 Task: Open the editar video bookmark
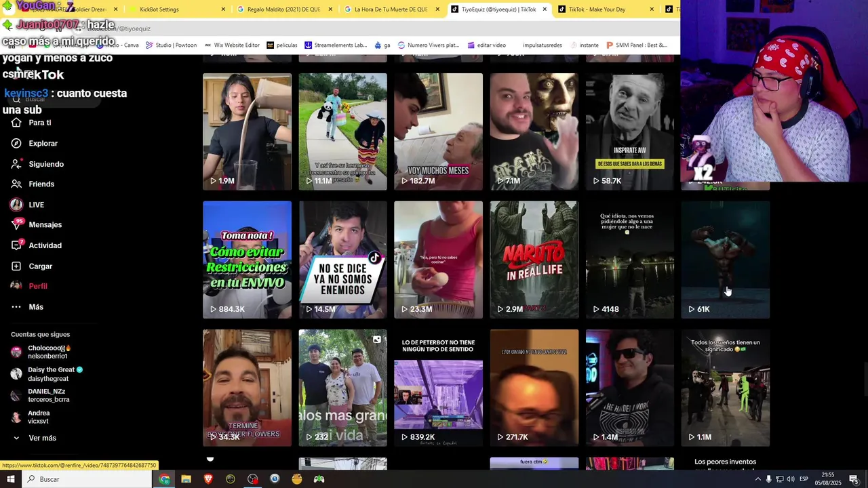point(487,45)
